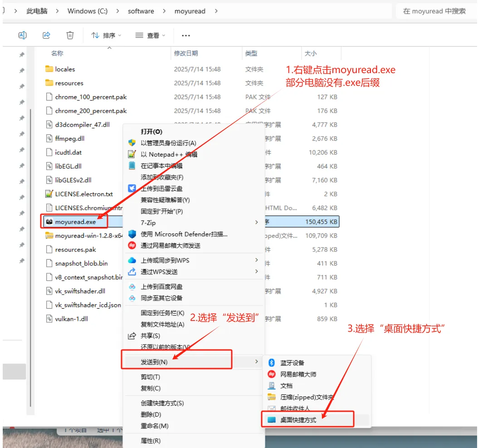Screen dimensions: 478x448
Task: Navigate to software via the breadcrumb
Action: (141, 11)
